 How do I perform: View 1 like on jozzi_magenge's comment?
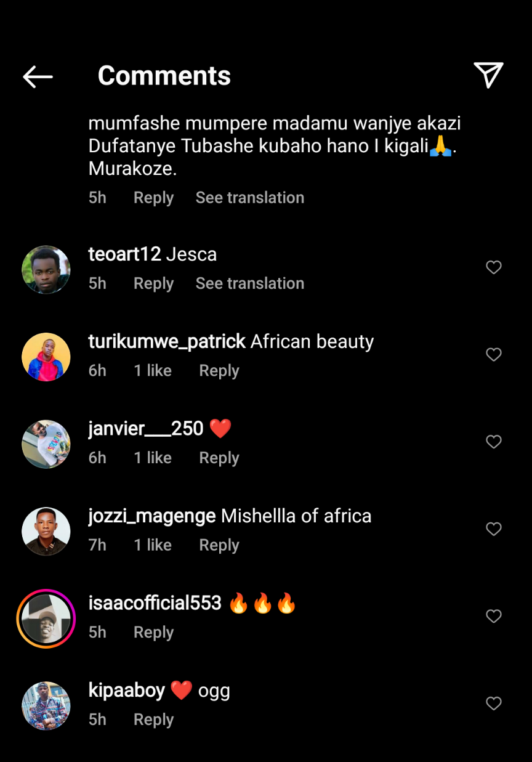pos(153,545)
